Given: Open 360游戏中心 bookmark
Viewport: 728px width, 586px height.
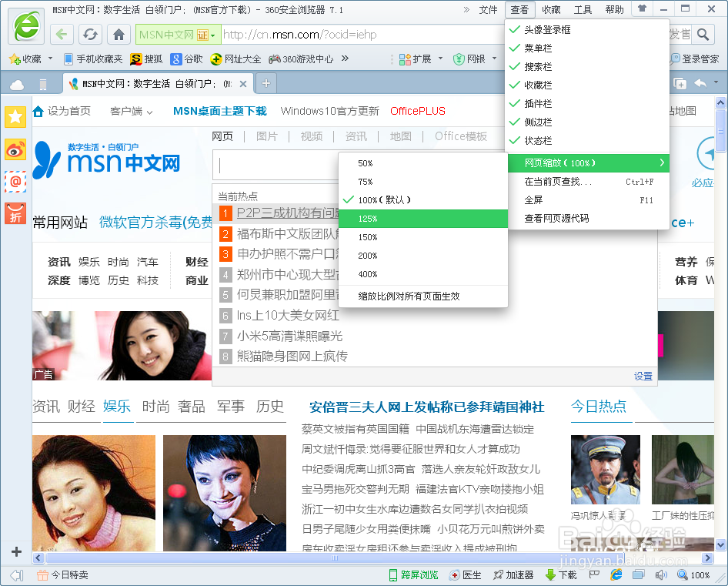Looking at the screenshot, I should [x=301, y=59].
